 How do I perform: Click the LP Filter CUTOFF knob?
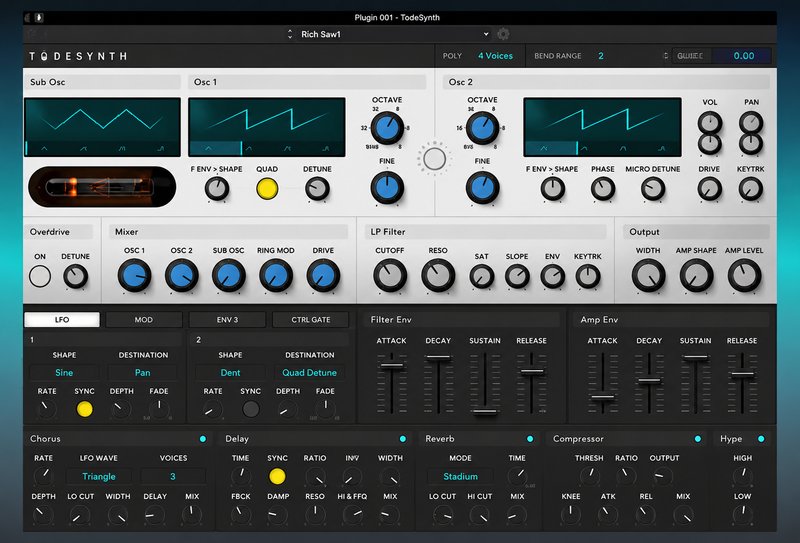(x=390, y=276)
